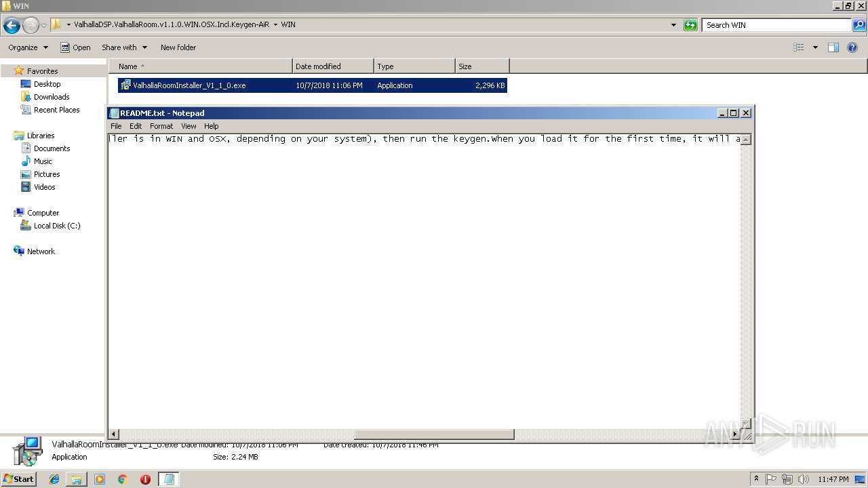Switch to Notepad taskbar button

coord(169,479)
